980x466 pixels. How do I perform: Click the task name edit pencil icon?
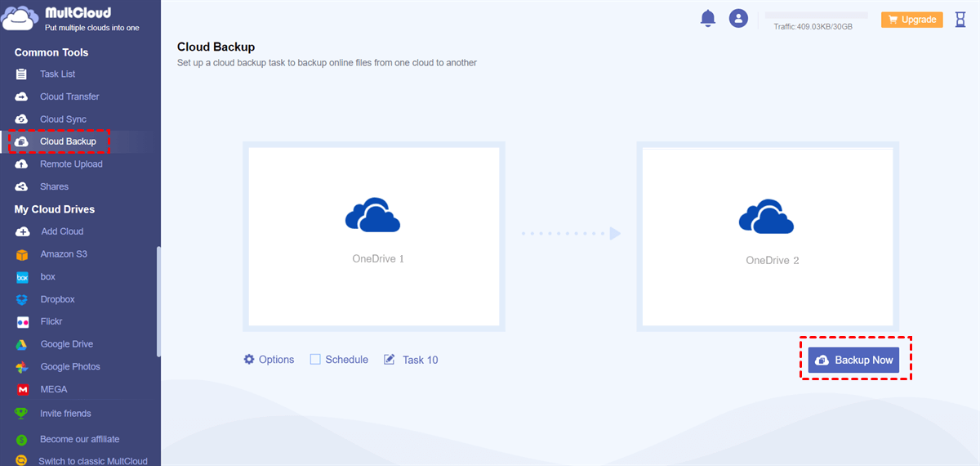pos(390,360)
